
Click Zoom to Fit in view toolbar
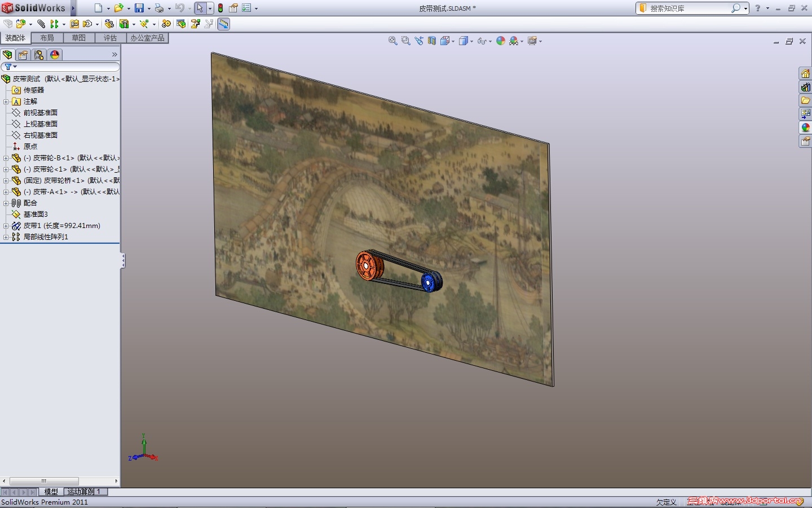(x=393, y=41)
